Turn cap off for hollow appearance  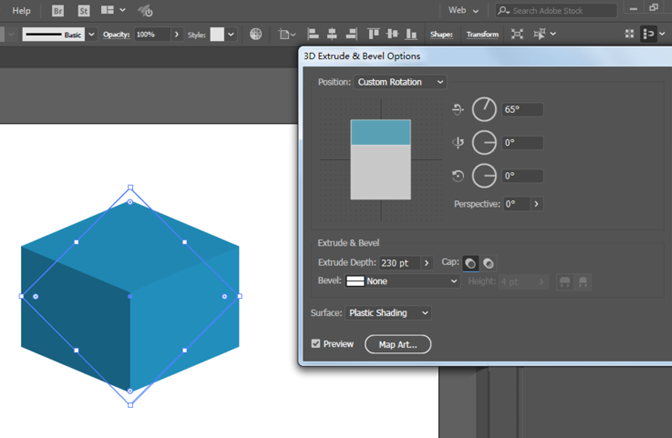(488, 262)
